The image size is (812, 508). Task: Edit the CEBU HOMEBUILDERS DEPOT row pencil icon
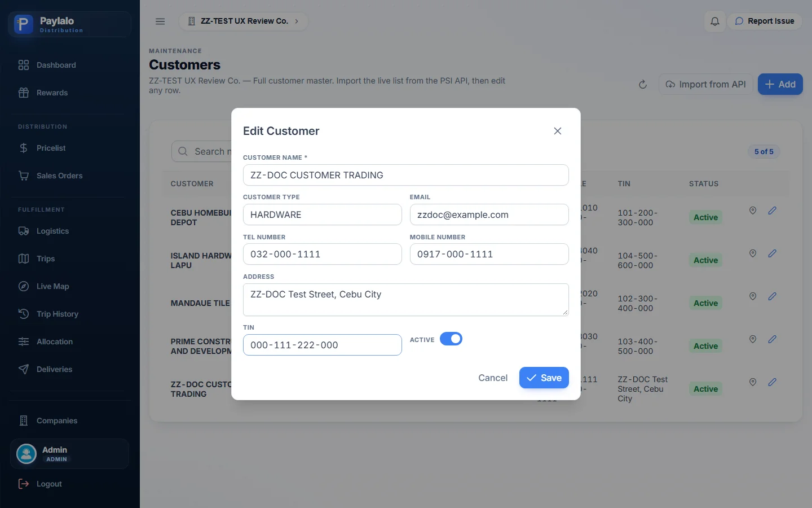click(x=773, y=211)
